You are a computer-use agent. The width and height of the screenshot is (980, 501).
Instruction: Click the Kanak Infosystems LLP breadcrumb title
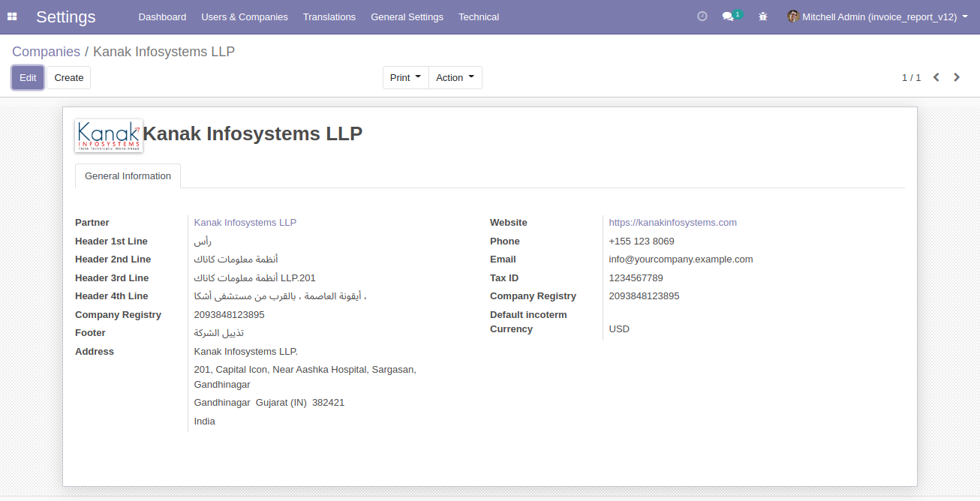point(164,52)
